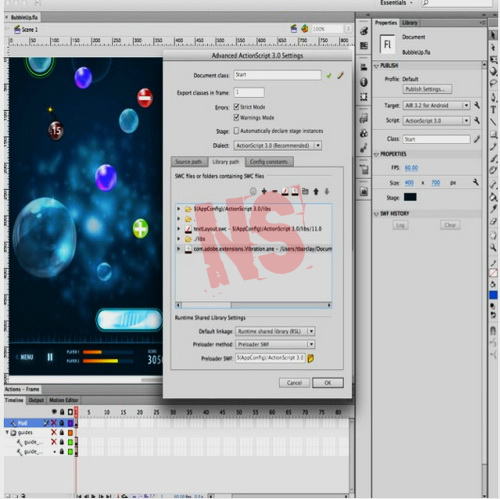Select the Selection arrow tool

coord(493,35)
